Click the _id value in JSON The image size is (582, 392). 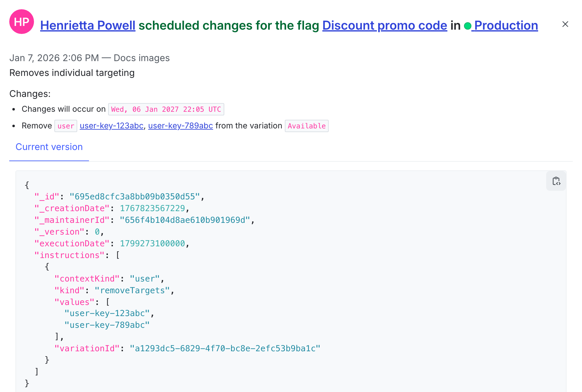tap(135, 197)
